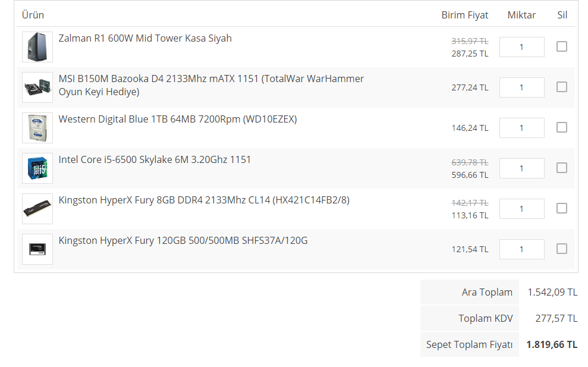Open the MSI B150M Bazooka D4 product link
This screenshot has width=588, height=367.
click(211, 85)
